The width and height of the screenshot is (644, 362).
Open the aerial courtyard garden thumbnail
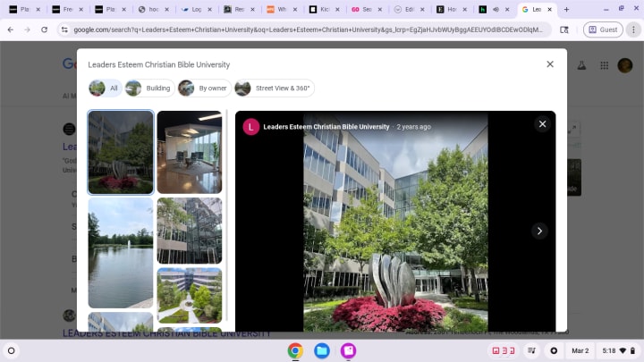pos(190,295)
